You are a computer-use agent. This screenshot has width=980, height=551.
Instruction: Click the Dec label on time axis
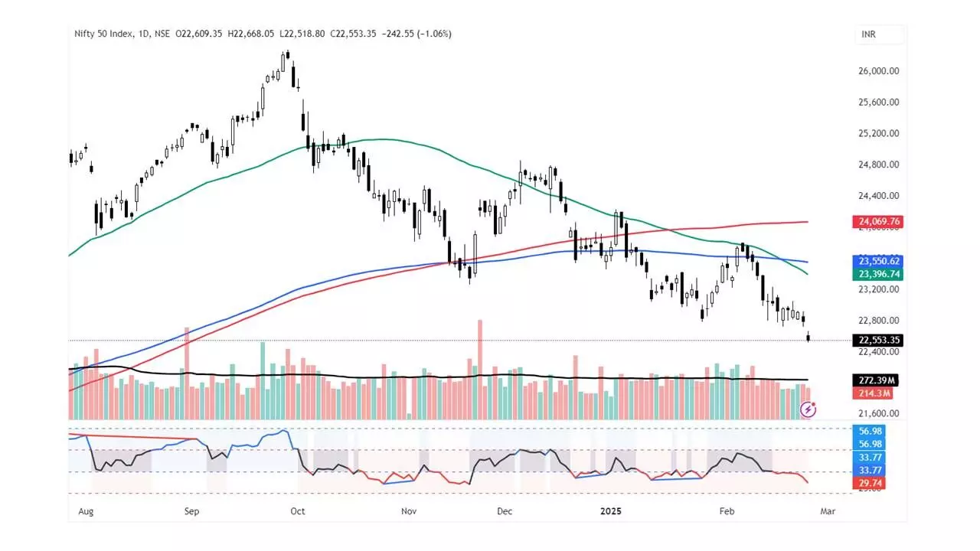[x=504, y=510]
